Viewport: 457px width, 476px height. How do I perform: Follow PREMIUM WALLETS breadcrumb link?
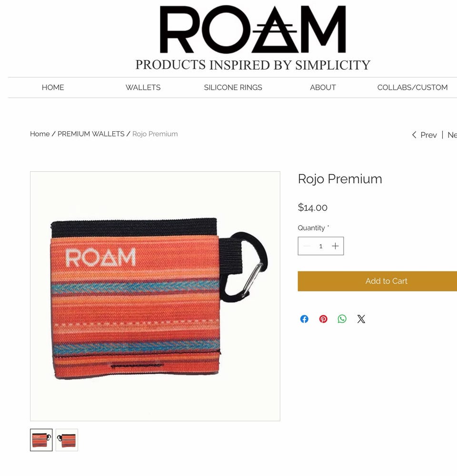pyautogui.click(x=91, y=134)
